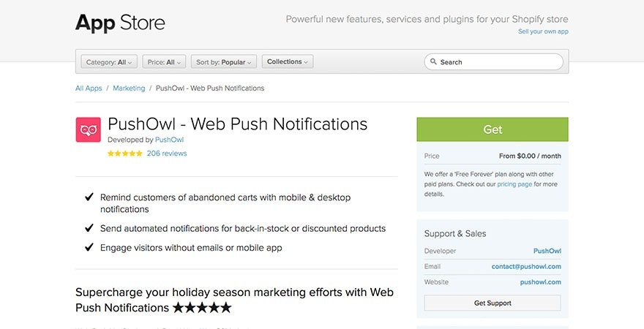Click the PushOwl link in Support & Sales
The height and width of the screenshot is (329, 644).
coord(547,251)
